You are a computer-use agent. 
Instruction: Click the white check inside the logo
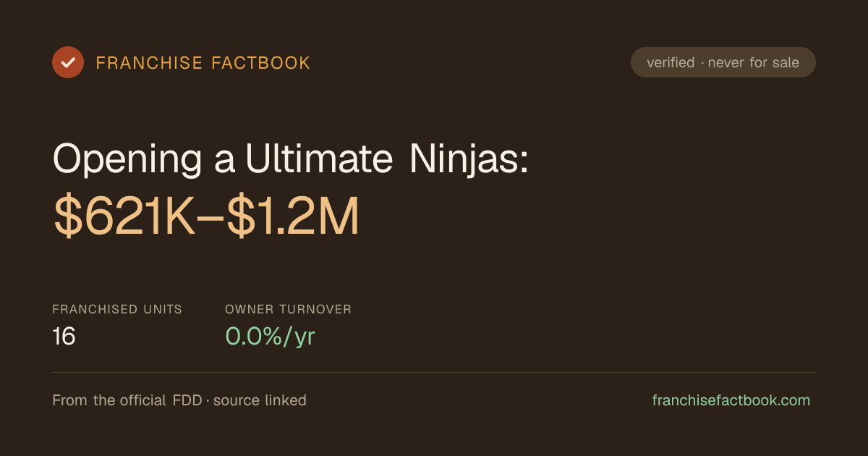68,62
